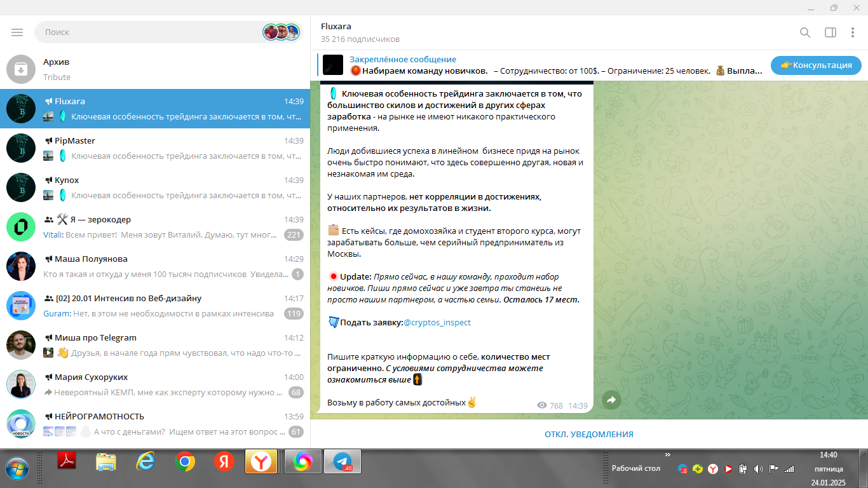Screen dimensions: 868x488
Task: Click the power plug tray icon
Action: click(x=743, y=469)
